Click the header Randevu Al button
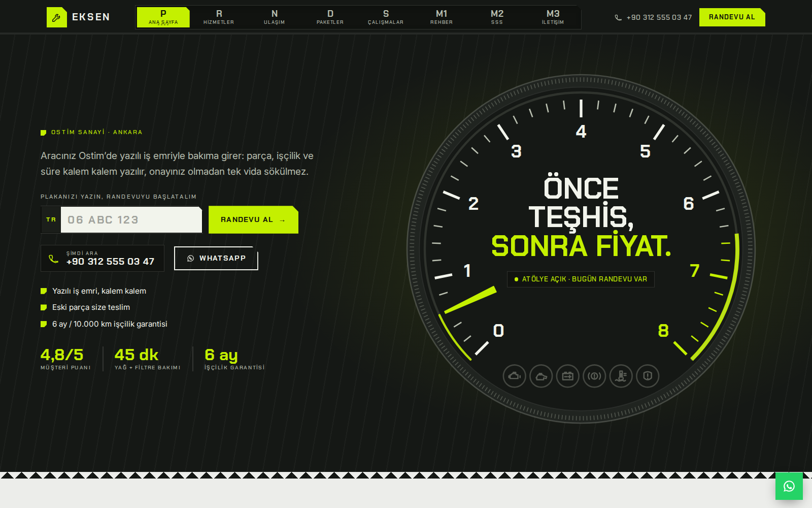The width and height of the screenshot is (812, 508). pyautogui.click(x=732, y=17)
